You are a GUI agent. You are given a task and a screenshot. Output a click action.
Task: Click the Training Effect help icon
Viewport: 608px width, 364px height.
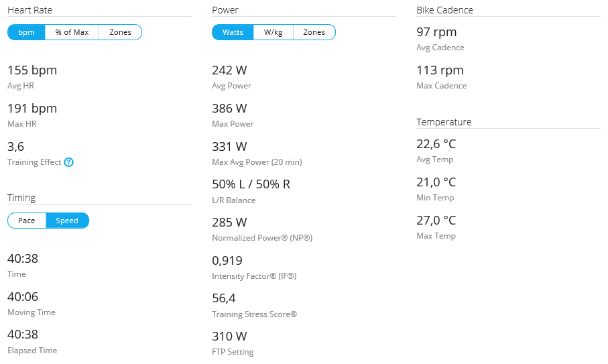pyautogui.click(x=68, y=162)
